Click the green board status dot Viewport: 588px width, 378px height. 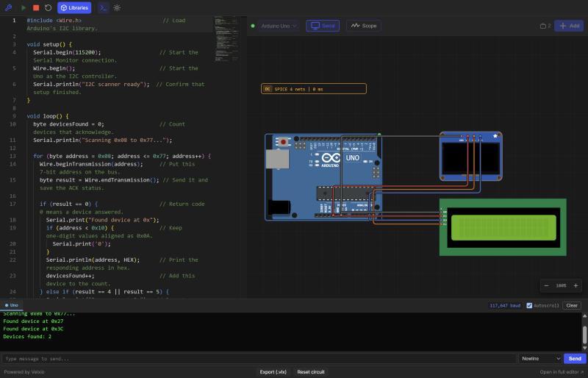pos(253,26)
